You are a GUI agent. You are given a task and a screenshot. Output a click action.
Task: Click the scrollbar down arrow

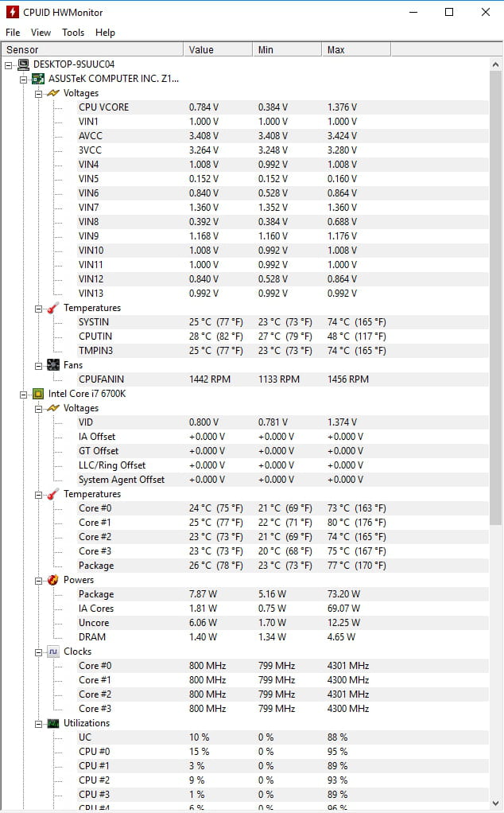[x=495, y=803]
